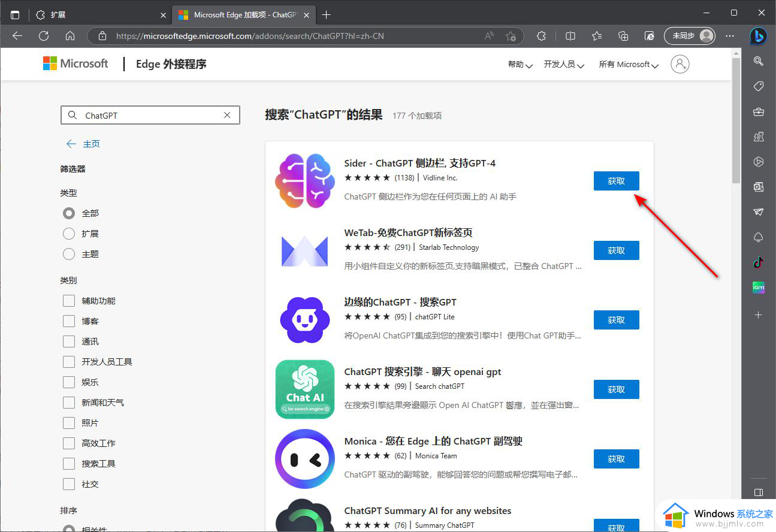Click the Sider brain thumbnail
This screenshot has width=776, height=532.
click(304, 181)
